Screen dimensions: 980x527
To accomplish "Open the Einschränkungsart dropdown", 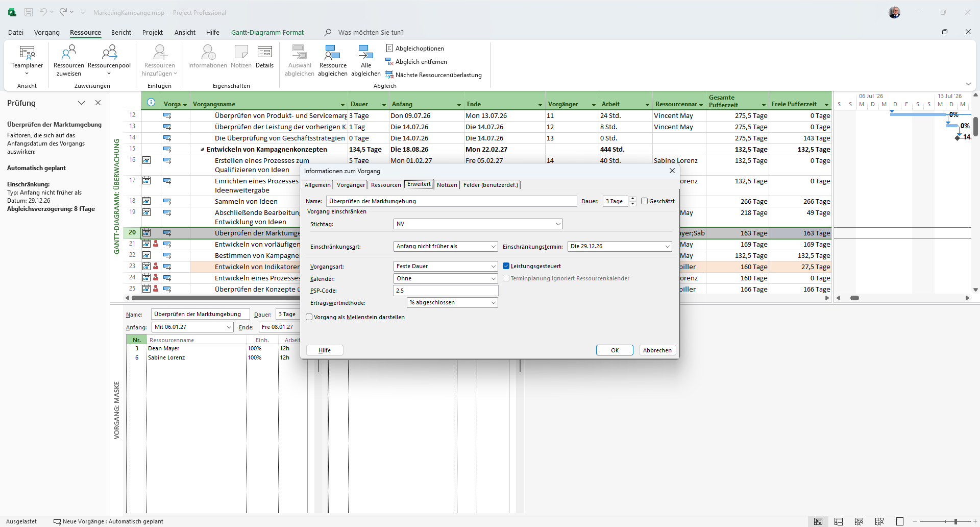I will click(493, 247).
